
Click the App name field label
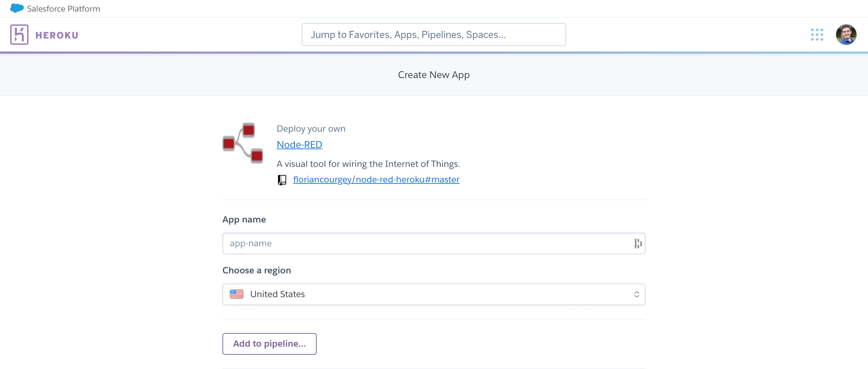[244, 219]
